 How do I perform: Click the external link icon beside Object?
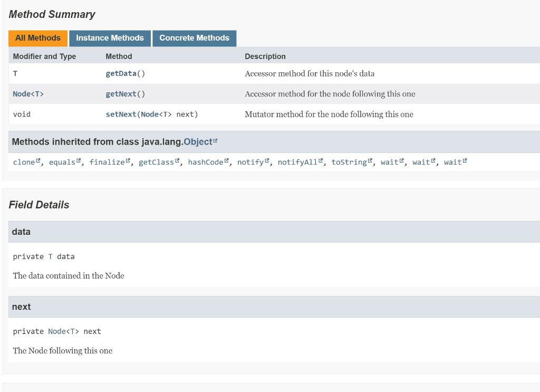pyautogui.click(x=216, y=139)
